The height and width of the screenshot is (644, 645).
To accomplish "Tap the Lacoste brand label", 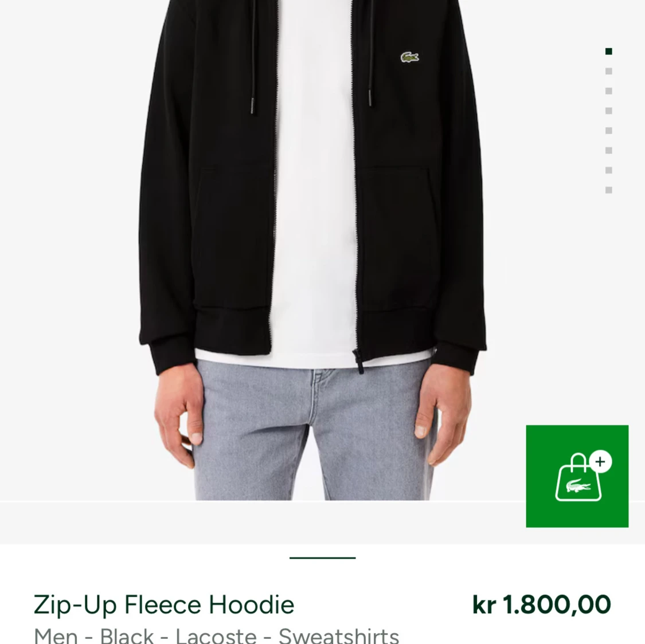I will click(216, 636).
